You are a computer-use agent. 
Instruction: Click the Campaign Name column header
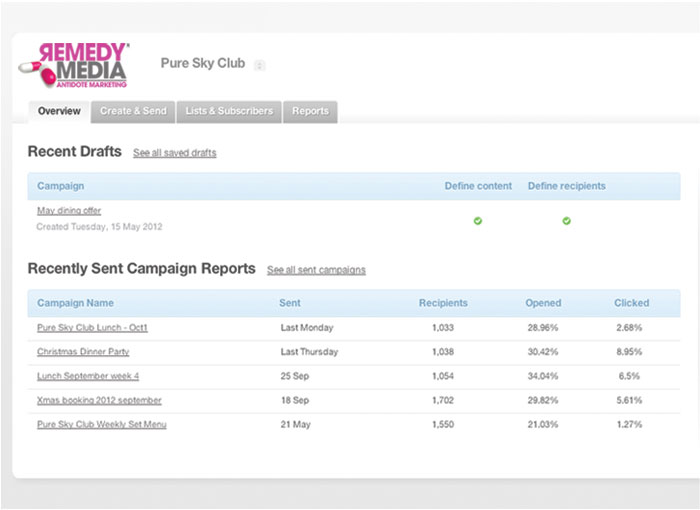pyautogui.click(x=75, y=303)
